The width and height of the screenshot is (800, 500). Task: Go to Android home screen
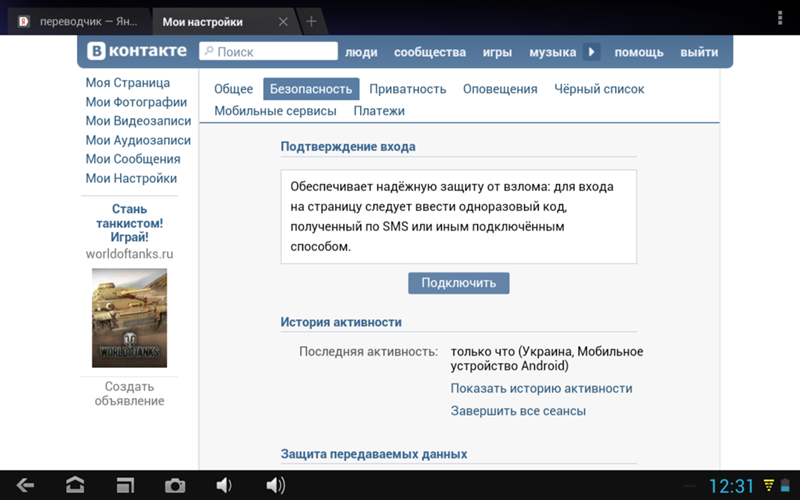click(x=75, y=485)
